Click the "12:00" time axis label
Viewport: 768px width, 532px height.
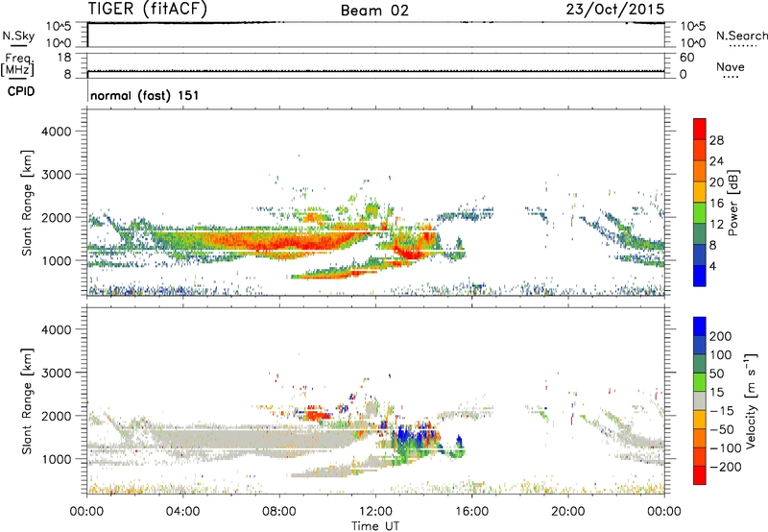[x=375, y=512]
